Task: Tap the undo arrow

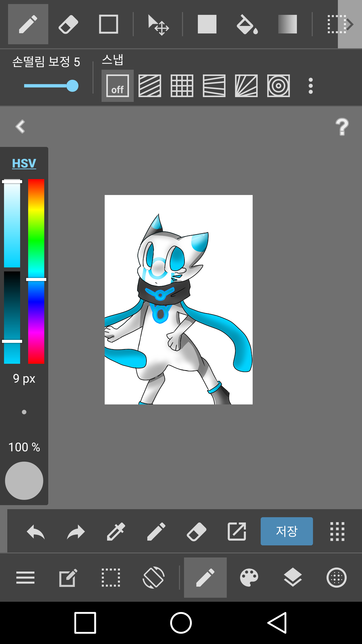Action: point(36,532)
